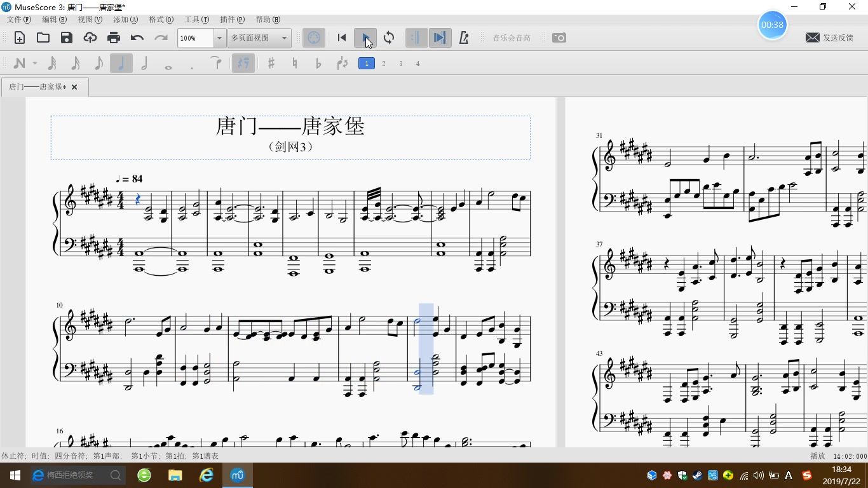Screen dimensions: 868x488
Task: Toggle concert pitch 音乐会音高
Action: [512, 38]
